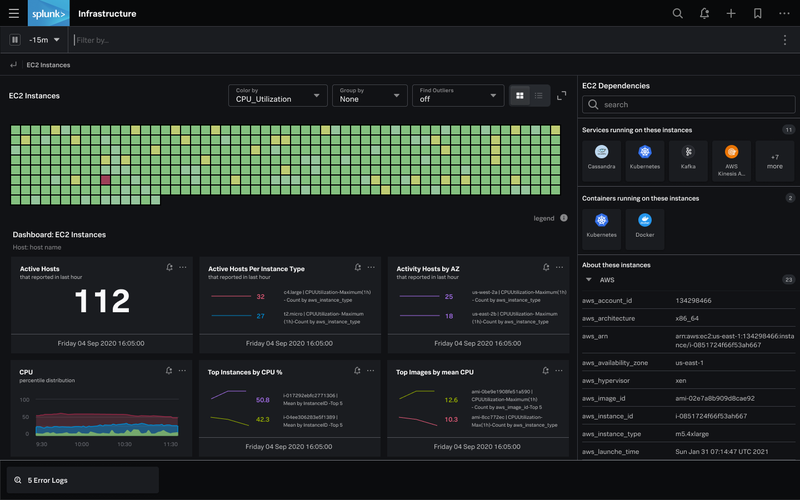Open Top Instances by CPU % ellipsis
Viewport: 800px width, 500px height.
(370, 370)
